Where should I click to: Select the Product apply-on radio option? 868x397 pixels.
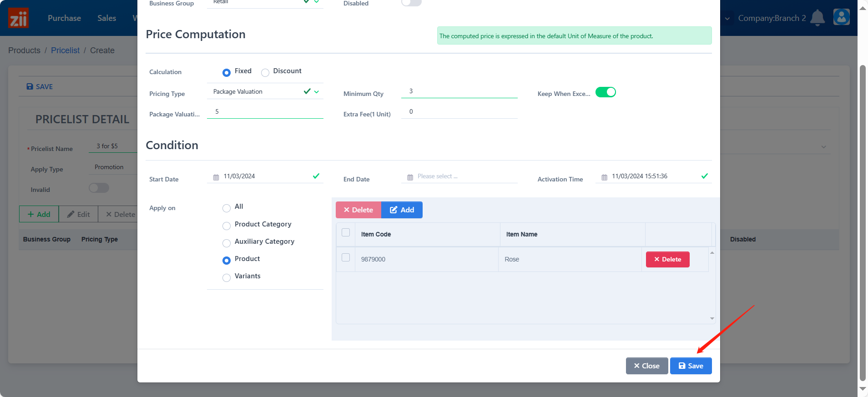click(x=226, y=260)
